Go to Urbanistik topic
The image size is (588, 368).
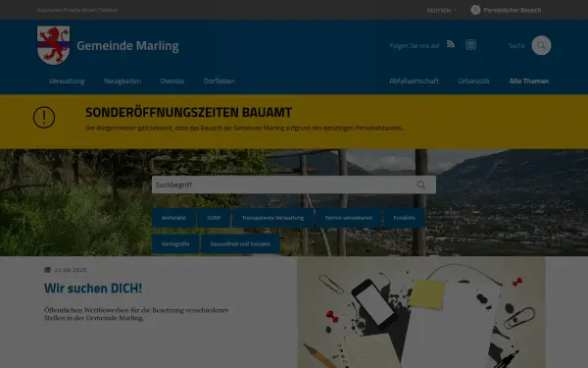click(x=473, y=81)
